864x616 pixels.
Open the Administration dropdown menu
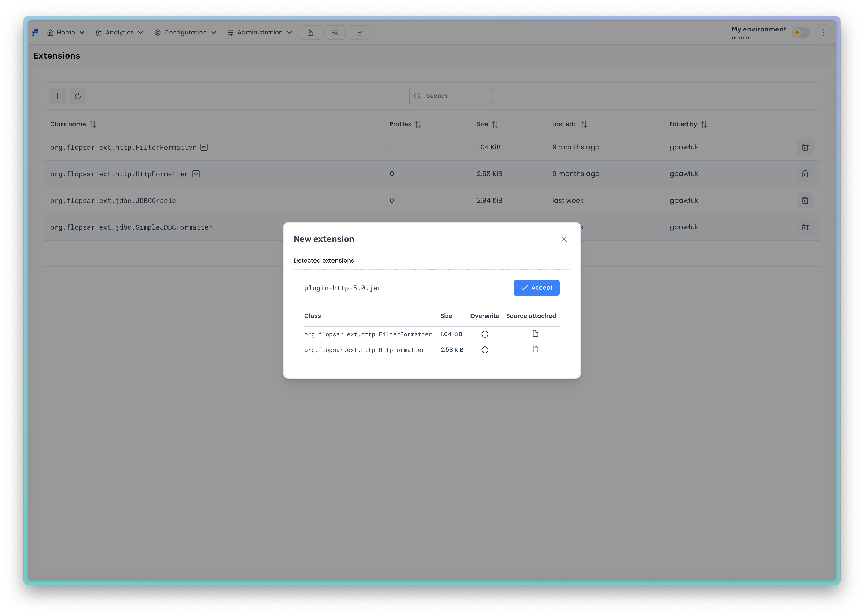tap(260, 33)
